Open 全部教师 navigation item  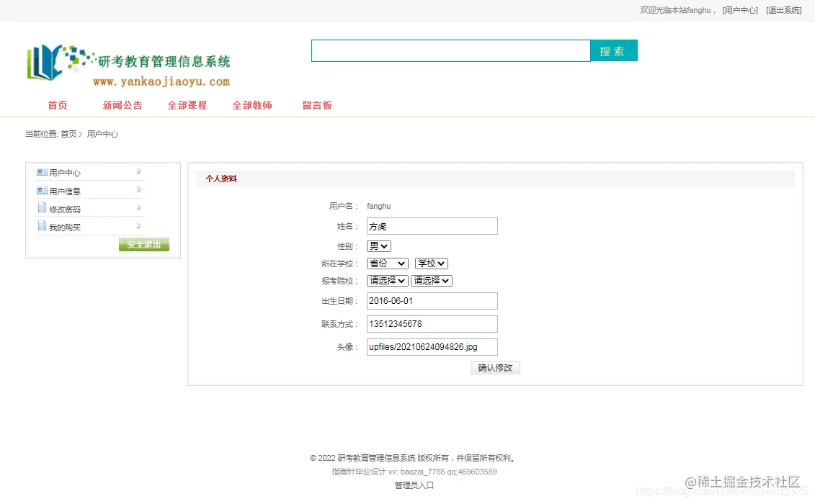coord(252,105)
